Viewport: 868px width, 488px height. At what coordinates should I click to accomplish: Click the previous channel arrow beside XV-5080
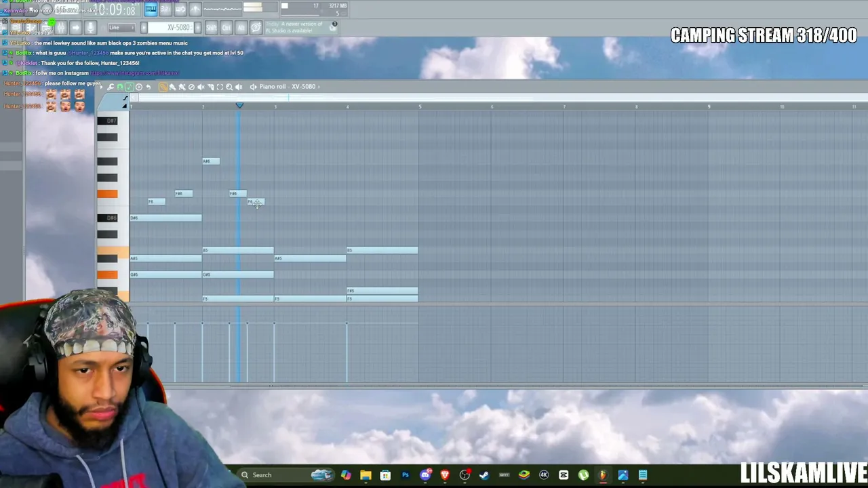click(144, 28)
